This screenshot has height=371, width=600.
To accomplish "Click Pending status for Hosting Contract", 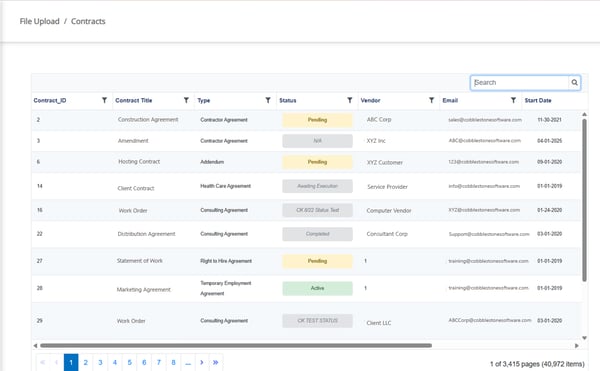I will click(317, 162).
